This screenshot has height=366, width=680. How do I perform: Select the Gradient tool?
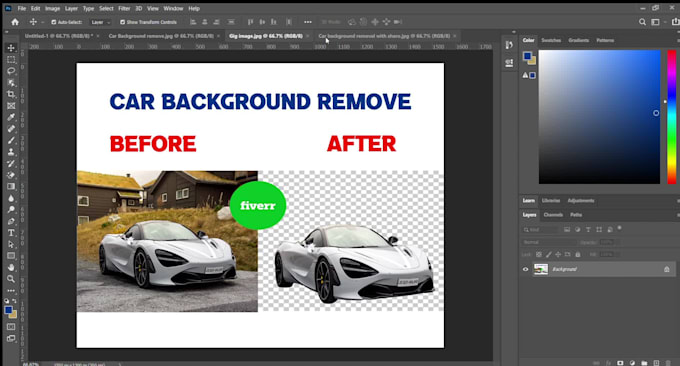(11, 186)
